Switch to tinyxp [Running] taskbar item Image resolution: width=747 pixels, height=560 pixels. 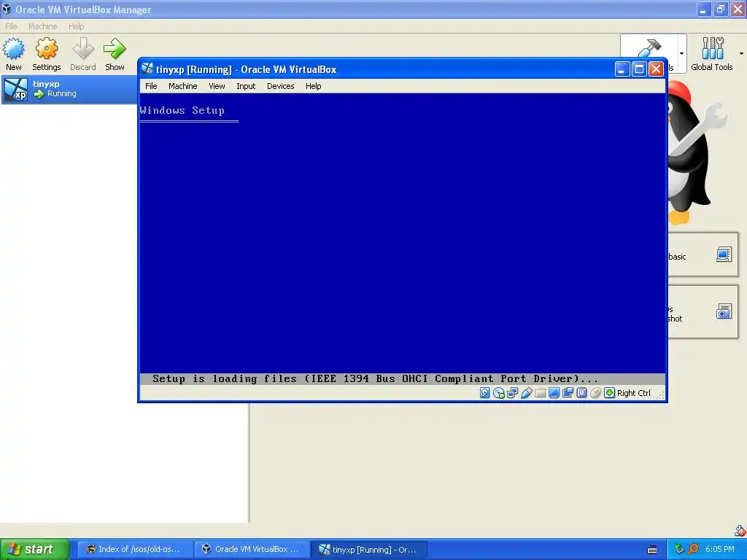coord(369,550)
